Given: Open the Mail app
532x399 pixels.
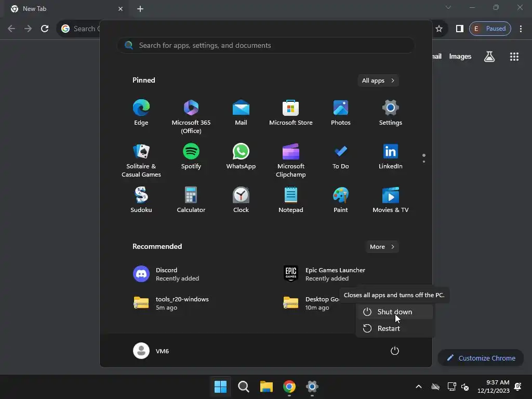Looking at the screenshot, I should coord(241,113).
